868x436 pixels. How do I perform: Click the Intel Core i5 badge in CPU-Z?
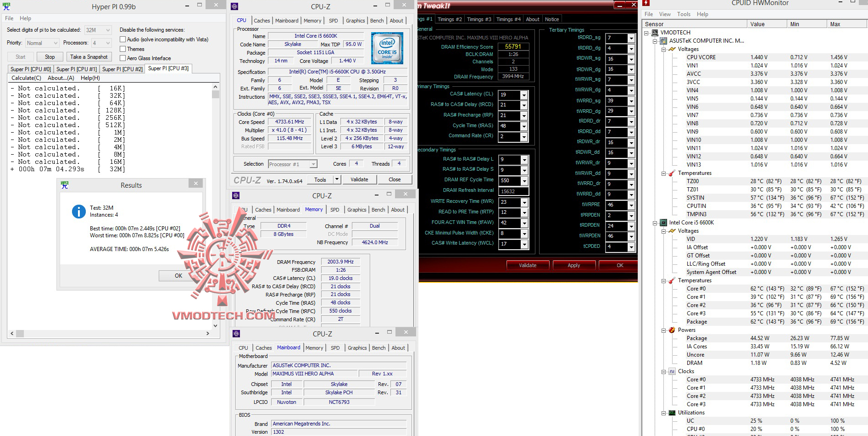coord(387,47)
